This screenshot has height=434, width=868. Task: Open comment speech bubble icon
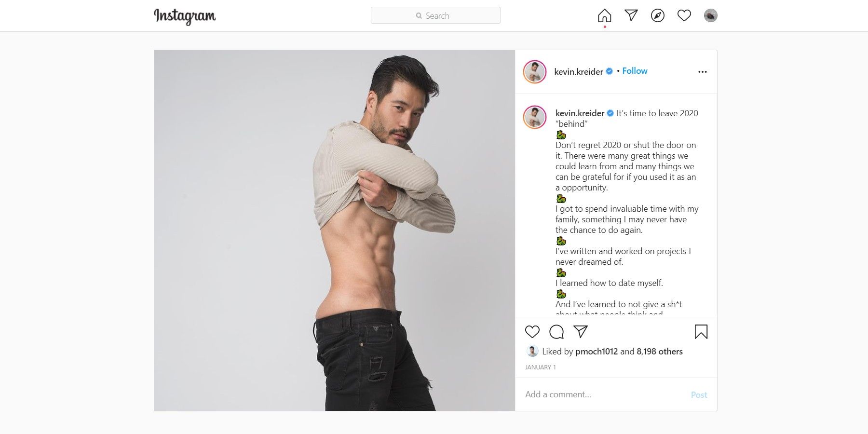(x=556, y=332)
